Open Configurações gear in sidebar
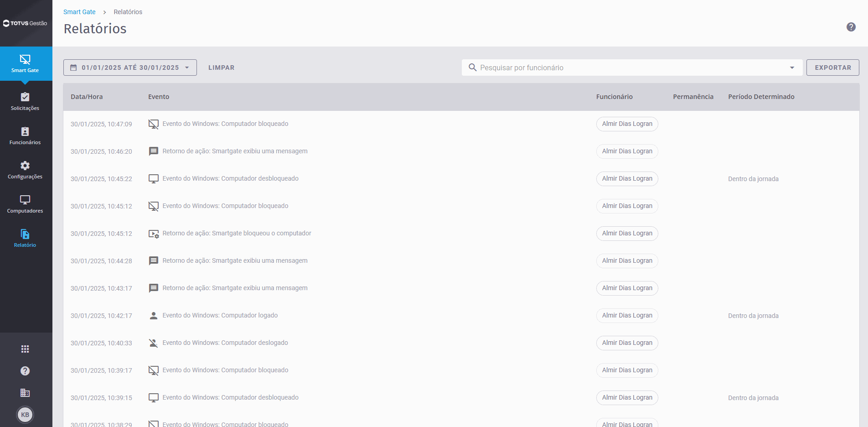Viewport: 868px width, 427px height. (25, 170)
